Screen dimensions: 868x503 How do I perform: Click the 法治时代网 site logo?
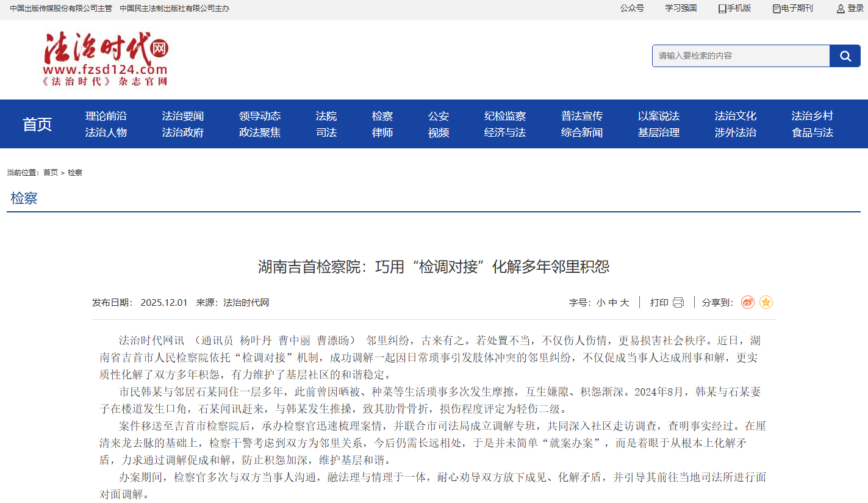[x=106, y=59]
